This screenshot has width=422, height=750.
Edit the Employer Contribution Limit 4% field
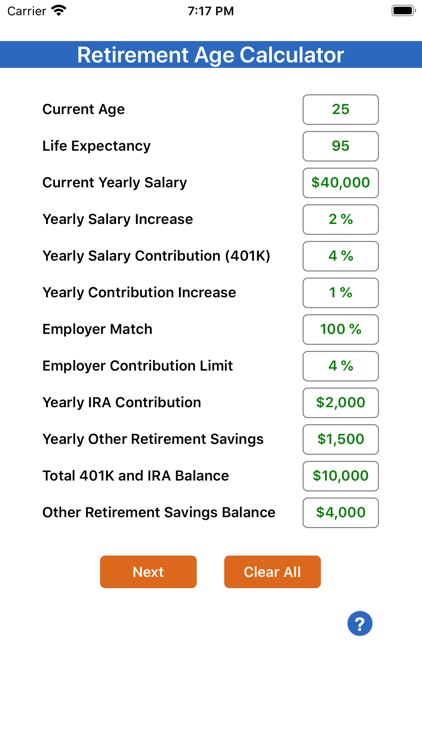[341, 366]
